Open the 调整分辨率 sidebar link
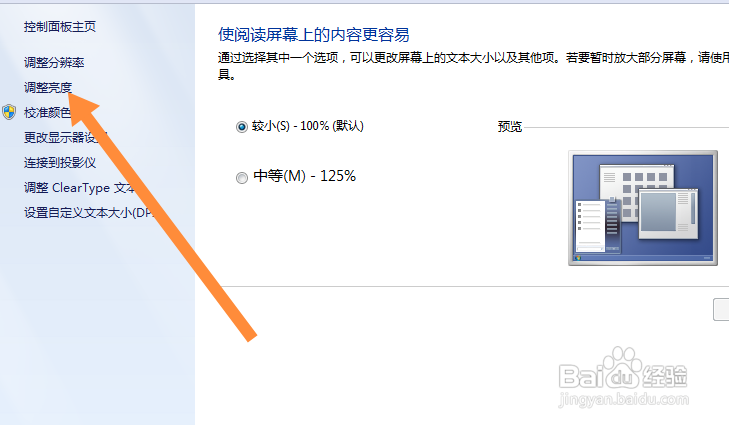 54,62
